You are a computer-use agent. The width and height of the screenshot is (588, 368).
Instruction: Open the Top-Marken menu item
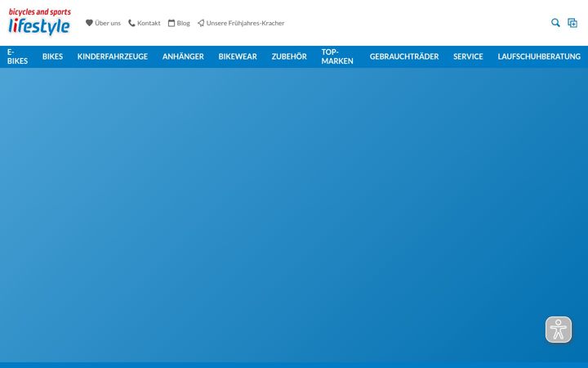pos(337,56)
